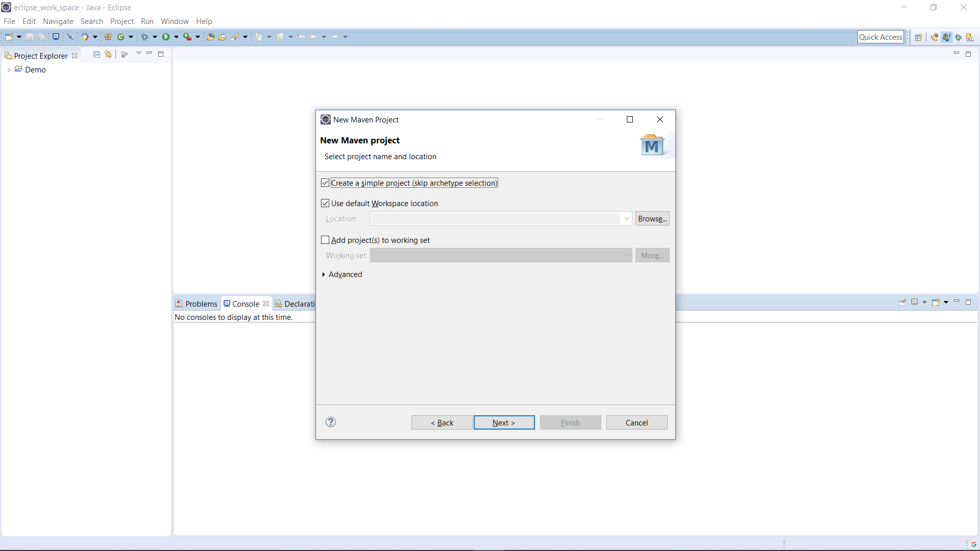Toggle Link with Editor icon

[108, 54]
